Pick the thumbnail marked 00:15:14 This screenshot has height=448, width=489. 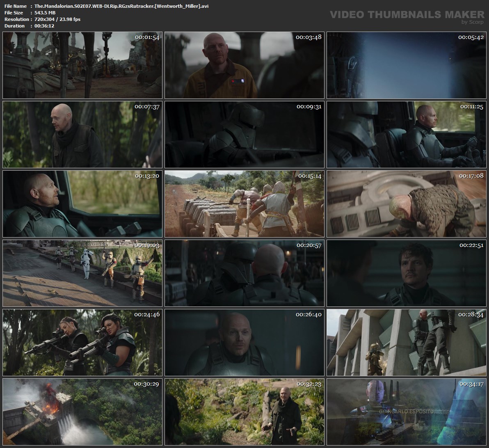[244, 204]
